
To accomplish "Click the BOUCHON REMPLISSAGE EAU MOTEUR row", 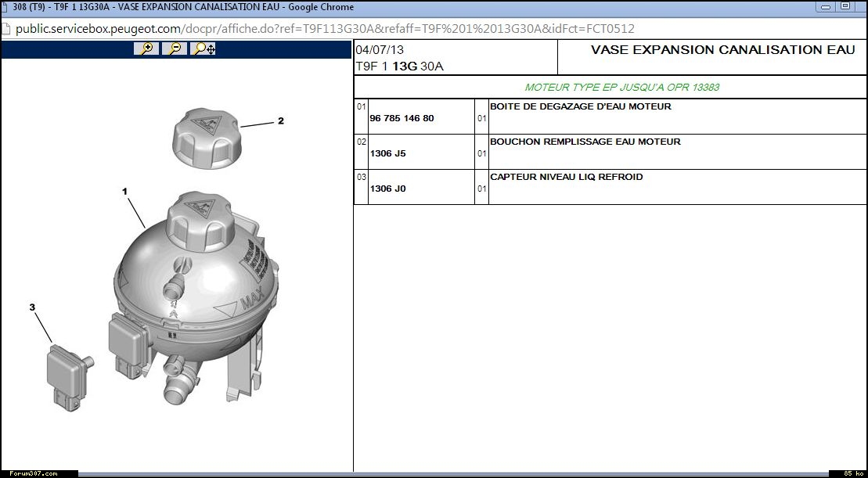I will 585,142.
